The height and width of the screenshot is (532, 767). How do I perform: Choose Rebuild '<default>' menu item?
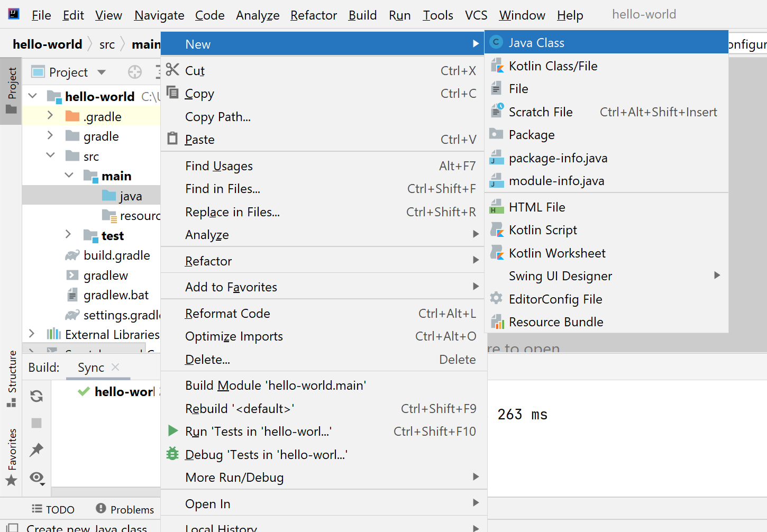point(323,409)
